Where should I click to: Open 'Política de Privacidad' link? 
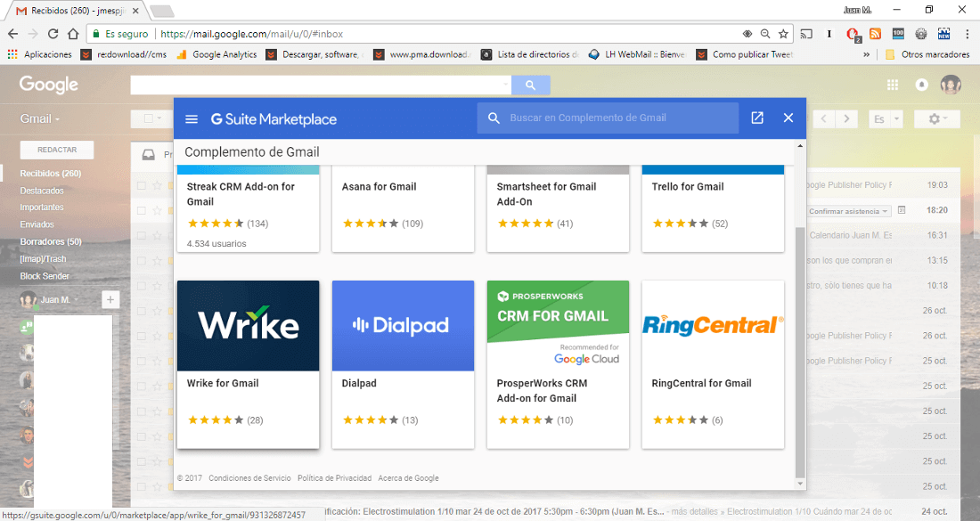click(x=334, y=478)
